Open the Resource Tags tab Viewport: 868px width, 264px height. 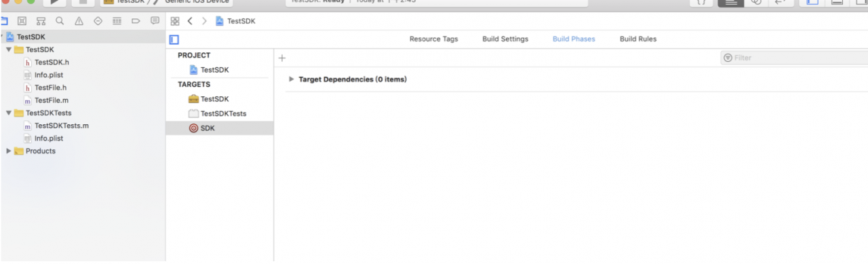coord(433,39)
